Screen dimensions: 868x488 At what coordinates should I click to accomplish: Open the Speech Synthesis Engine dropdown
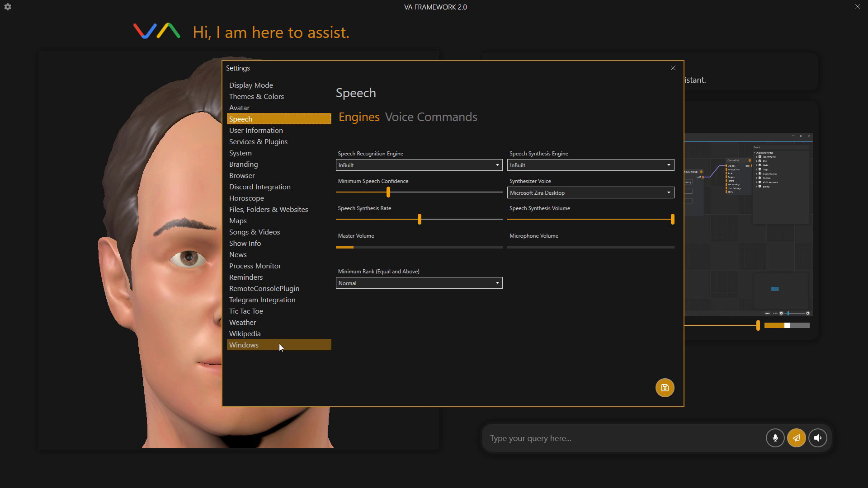(x=590, y=165)
